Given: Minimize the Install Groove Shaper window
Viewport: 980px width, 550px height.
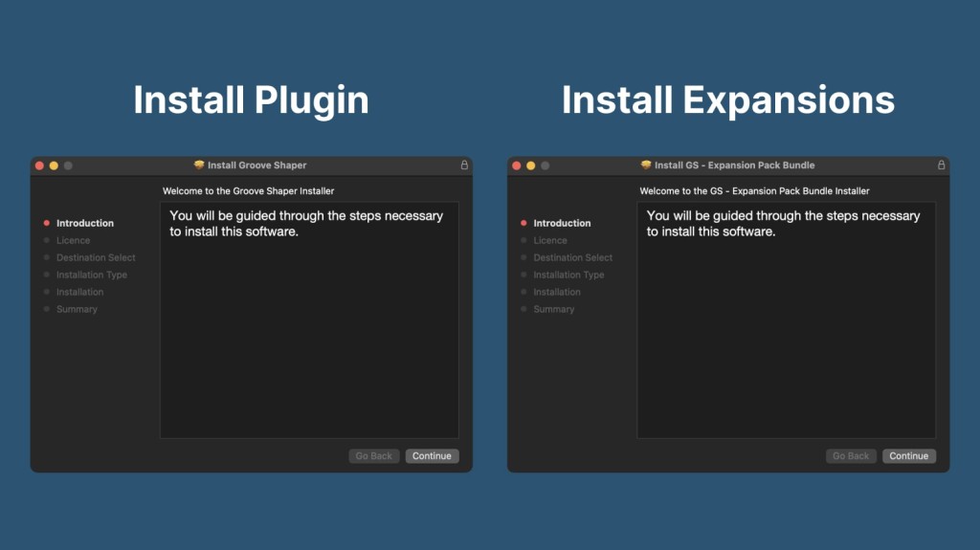Looking at the screenshot, I should (x=54, y=165).
